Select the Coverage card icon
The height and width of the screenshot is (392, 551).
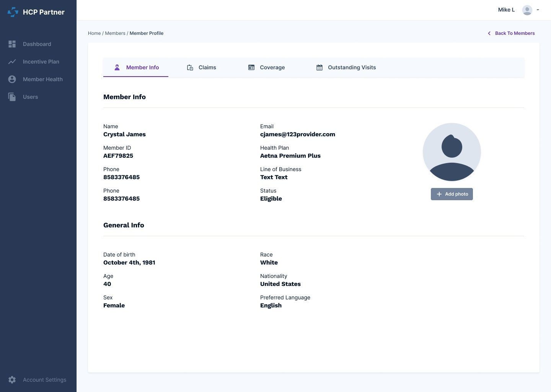(251, 67)
